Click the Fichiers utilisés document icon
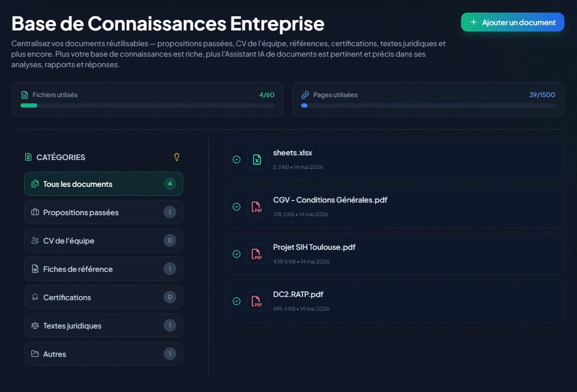577x392 pixels. (25, 95)
